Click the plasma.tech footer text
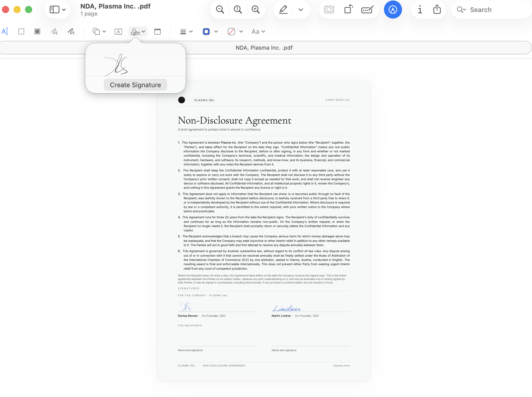Image resolution: width=532 pixels, height=397 pixels. (x=342, y=366)
